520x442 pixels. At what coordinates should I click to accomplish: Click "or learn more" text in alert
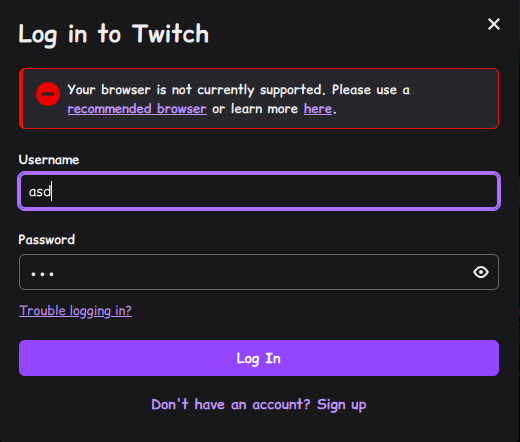[x=255, y=109]
